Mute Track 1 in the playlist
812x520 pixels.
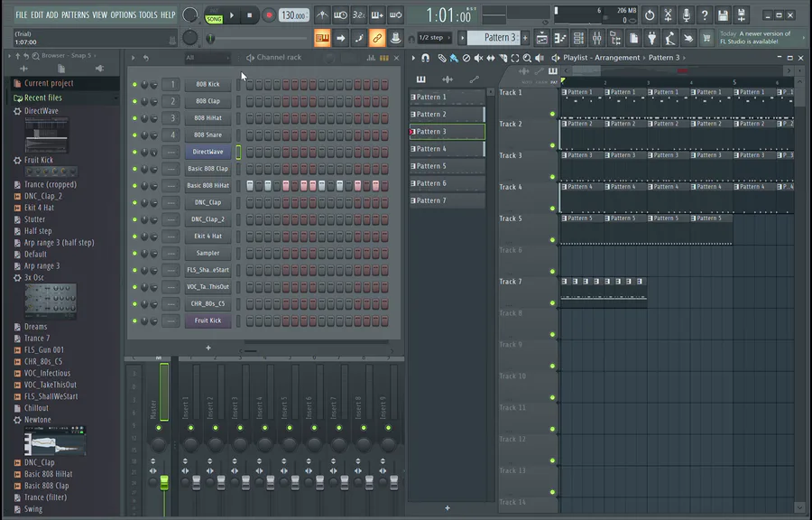tap(552, 114)
